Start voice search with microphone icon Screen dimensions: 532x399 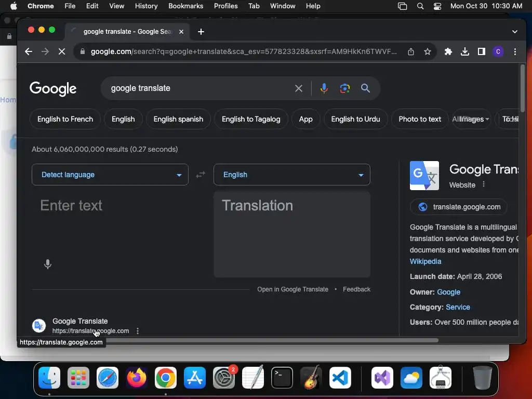(324, 88)
